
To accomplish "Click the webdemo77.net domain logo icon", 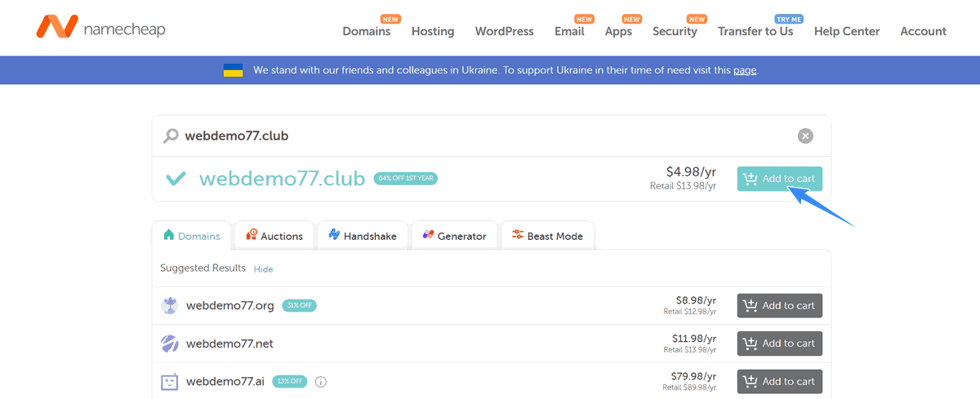I will point(170,344).
